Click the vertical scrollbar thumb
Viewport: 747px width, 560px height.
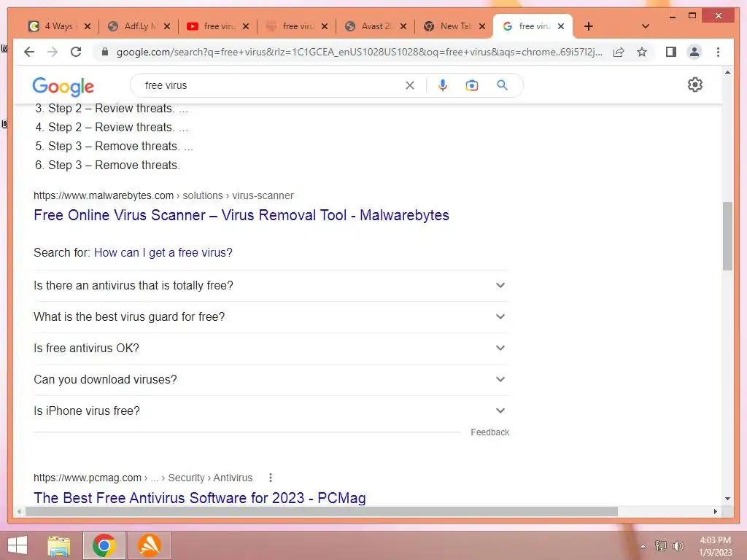click(727, 236)
